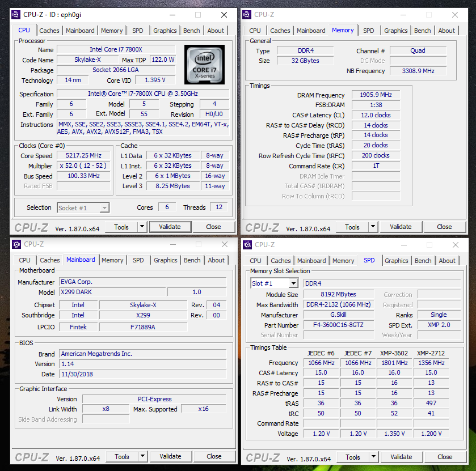Click the NB Frequency value 3308.9 MHz

coord(418,71)
